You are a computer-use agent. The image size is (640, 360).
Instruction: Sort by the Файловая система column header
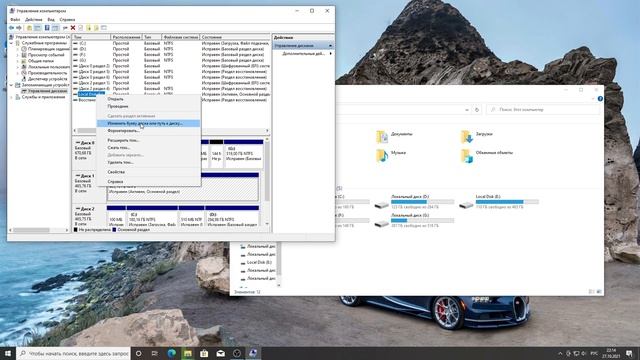coord(181,37)
